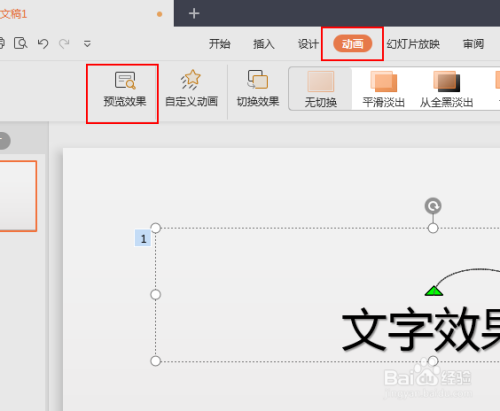This screenshot has width=500, height=411.
Task: Click the left-middle resize handle of text box
Action: tap(156, 295)
